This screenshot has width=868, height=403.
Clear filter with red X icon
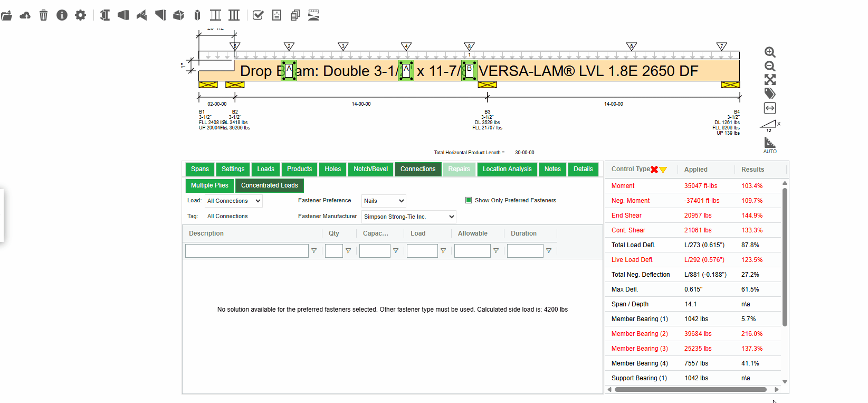[x=654, y=170]
